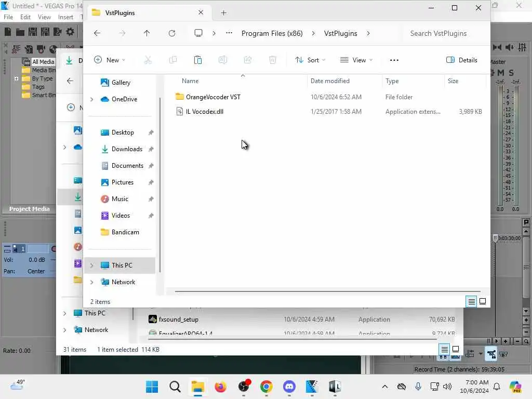Open the notifications bell in system tray
The width and height of the screenshot is (532, 399).
point(497,387)
